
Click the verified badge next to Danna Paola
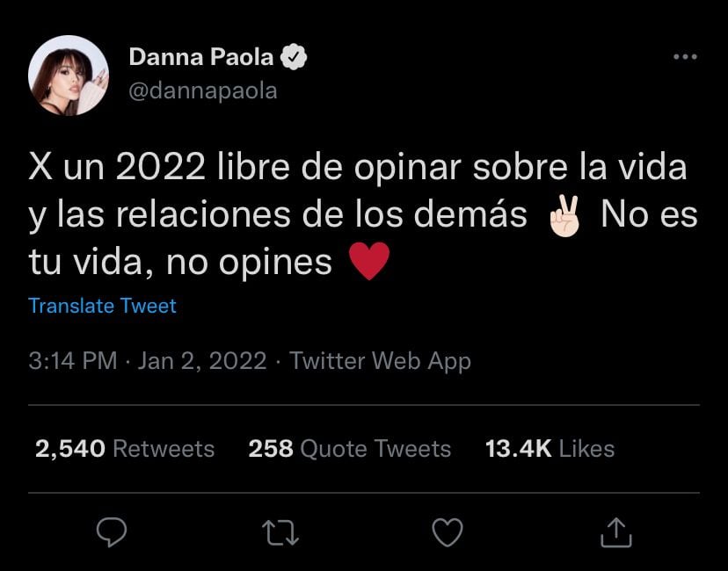coord(295,58)
